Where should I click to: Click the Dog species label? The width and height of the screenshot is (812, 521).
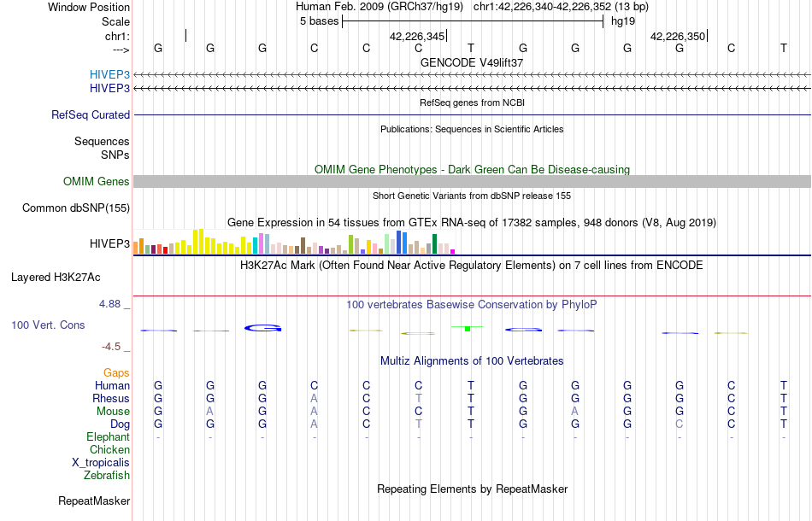tap(121, 424)
